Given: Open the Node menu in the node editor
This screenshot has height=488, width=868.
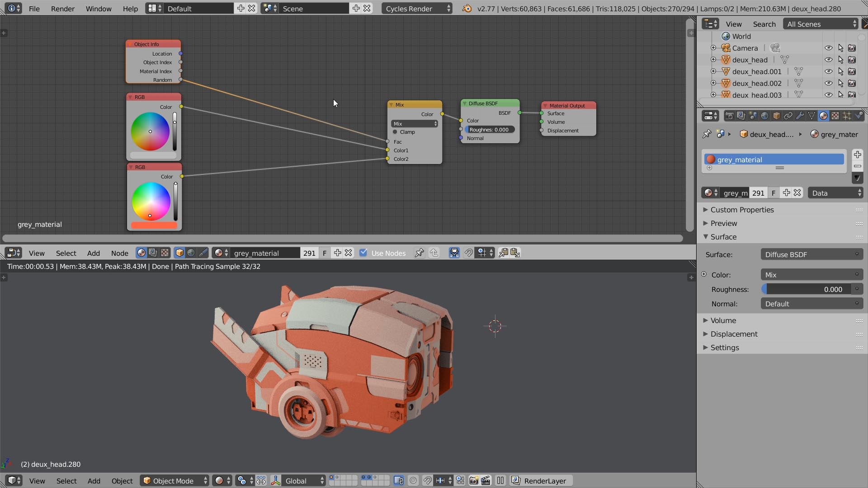Looking at the screenshot, I should coord(119,253).
